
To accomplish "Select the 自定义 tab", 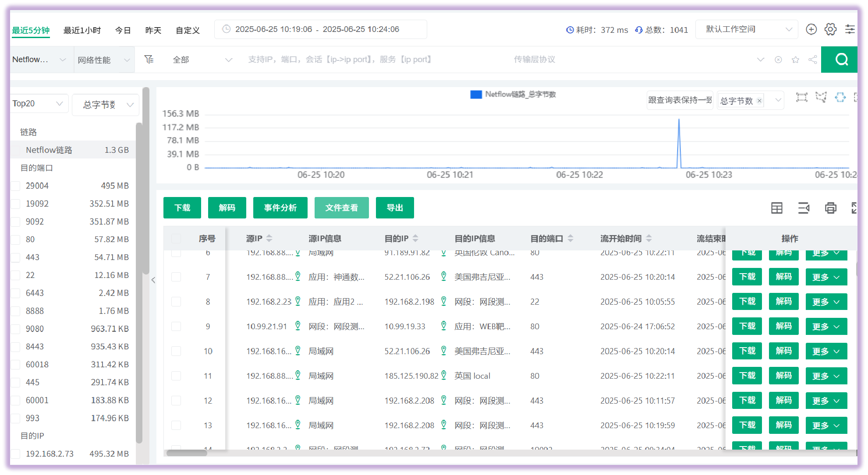I will (x=188, y=30).
